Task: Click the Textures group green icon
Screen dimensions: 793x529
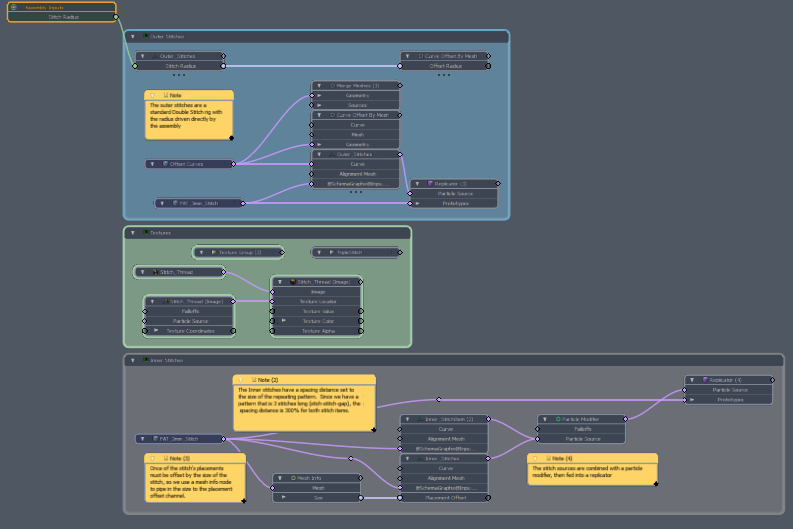Action: 146,233
